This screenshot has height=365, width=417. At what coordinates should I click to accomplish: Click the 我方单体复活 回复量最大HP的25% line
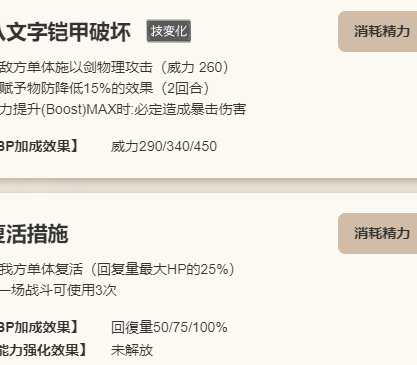click(x=118, y=269)
